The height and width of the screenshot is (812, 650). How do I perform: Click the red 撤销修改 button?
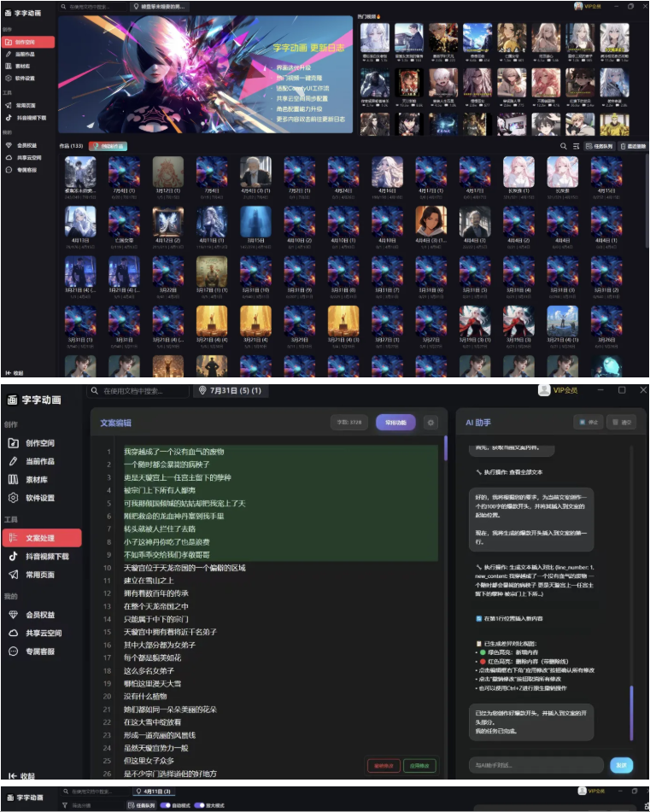[384, 765]
